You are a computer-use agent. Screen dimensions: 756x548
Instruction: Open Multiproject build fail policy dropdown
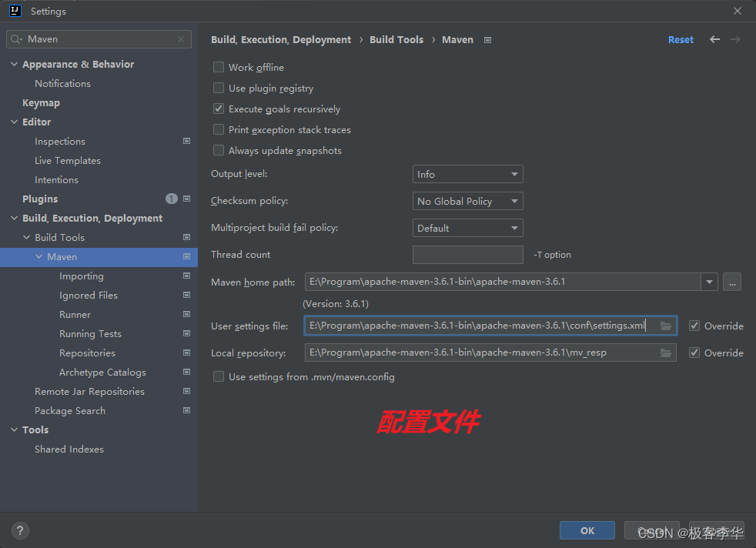[467, 228]
